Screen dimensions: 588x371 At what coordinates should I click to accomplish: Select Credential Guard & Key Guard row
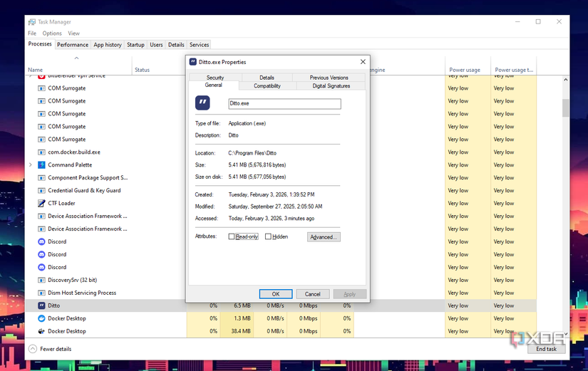tap(282, 190)
